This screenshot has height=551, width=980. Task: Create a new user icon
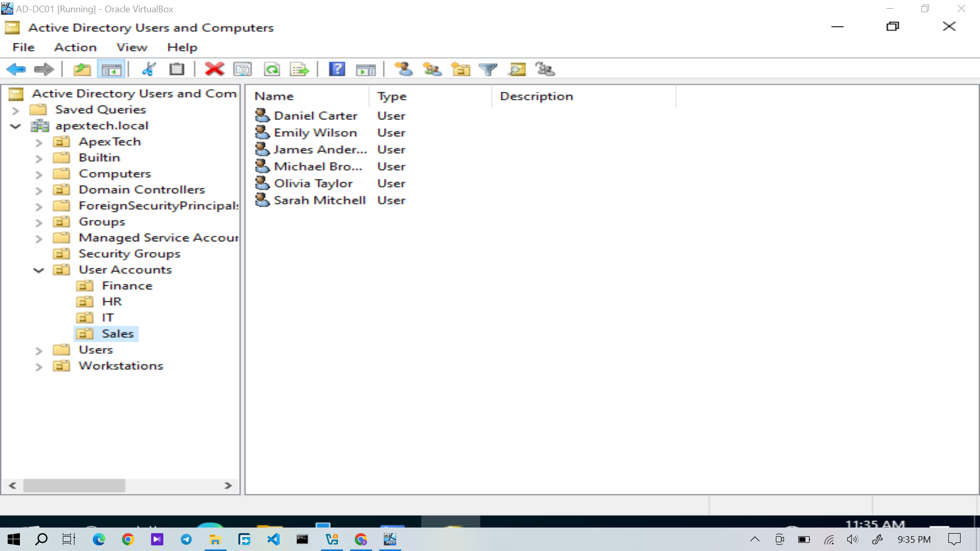point(403,69)
